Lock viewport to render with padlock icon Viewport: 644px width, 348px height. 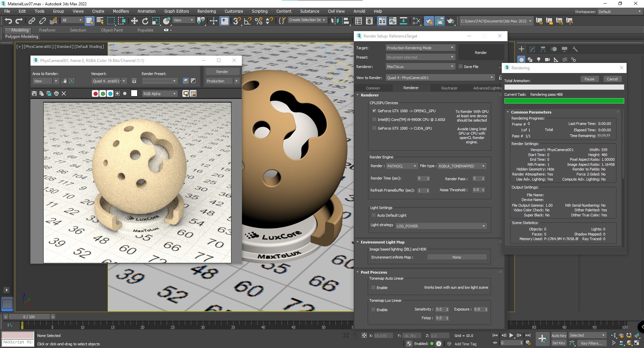[134, 81]
